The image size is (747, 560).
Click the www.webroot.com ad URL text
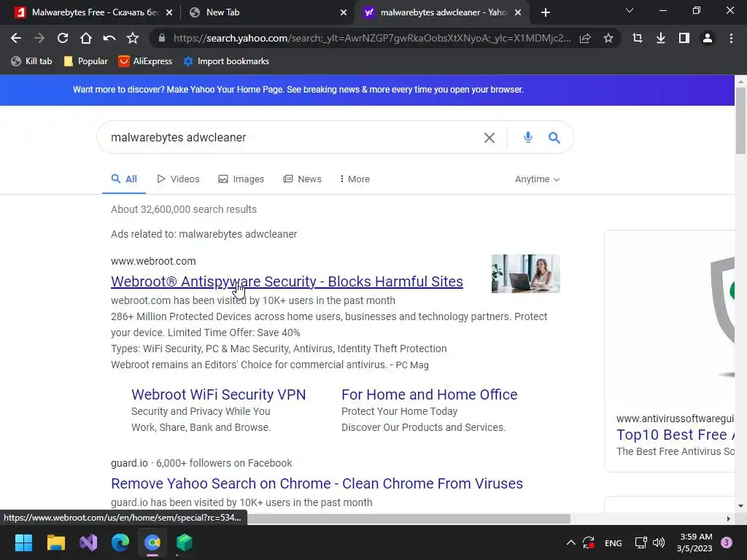pos(153,261)
